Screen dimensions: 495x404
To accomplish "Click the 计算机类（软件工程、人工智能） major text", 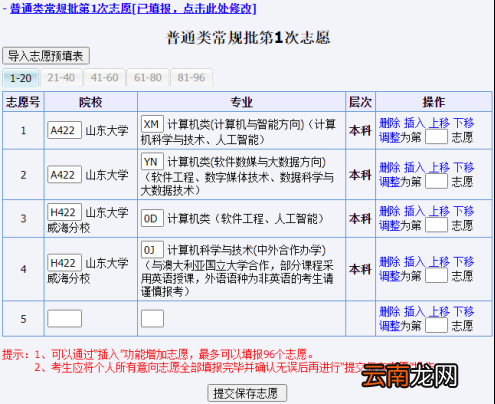I will point(246,219).
